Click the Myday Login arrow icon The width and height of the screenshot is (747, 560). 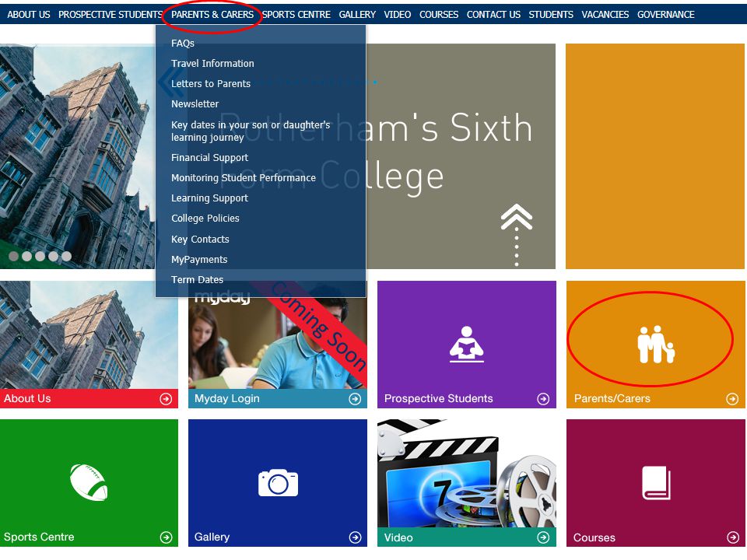tap(355, 399)
